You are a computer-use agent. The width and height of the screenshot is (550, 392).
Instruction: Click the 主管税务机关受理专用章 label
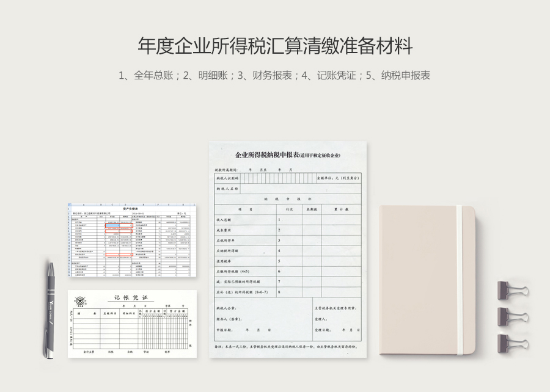click(x=335, y=308)
